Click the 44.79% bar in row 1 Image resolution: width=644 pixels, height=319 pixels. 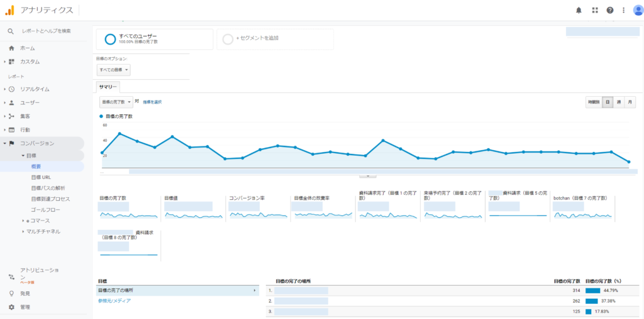[592, 291]
